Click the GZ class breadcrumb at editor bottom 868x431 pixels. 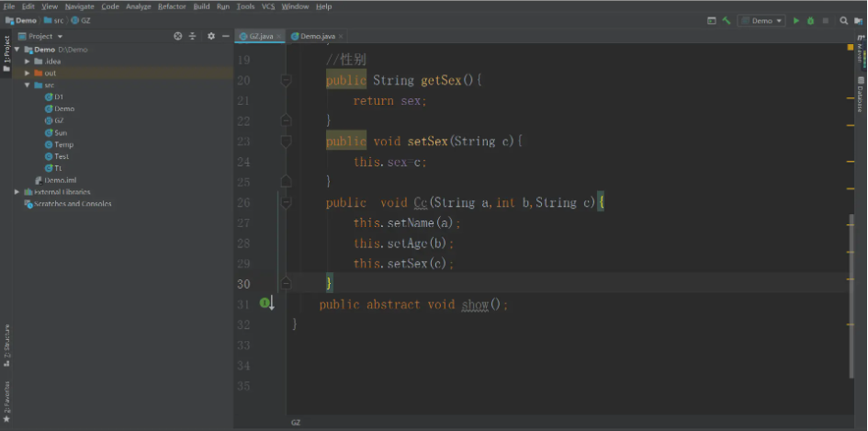pyautogui.click(x=296, y=423)
